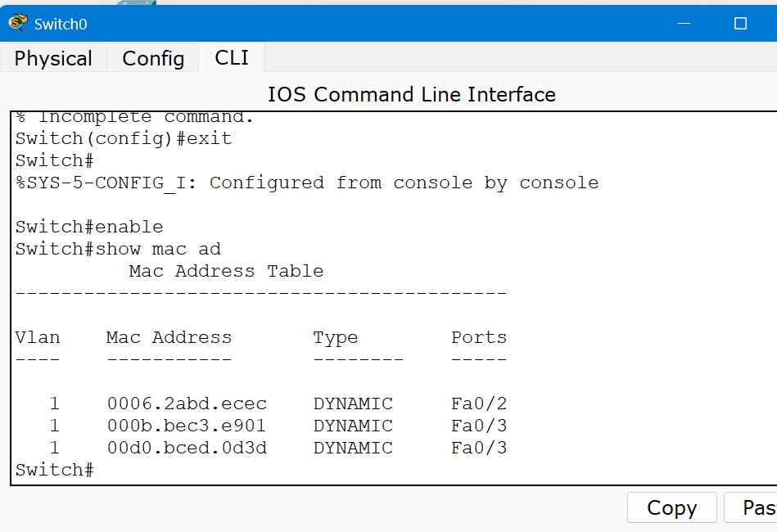Click the Ports column header

(x=479, y=337)
